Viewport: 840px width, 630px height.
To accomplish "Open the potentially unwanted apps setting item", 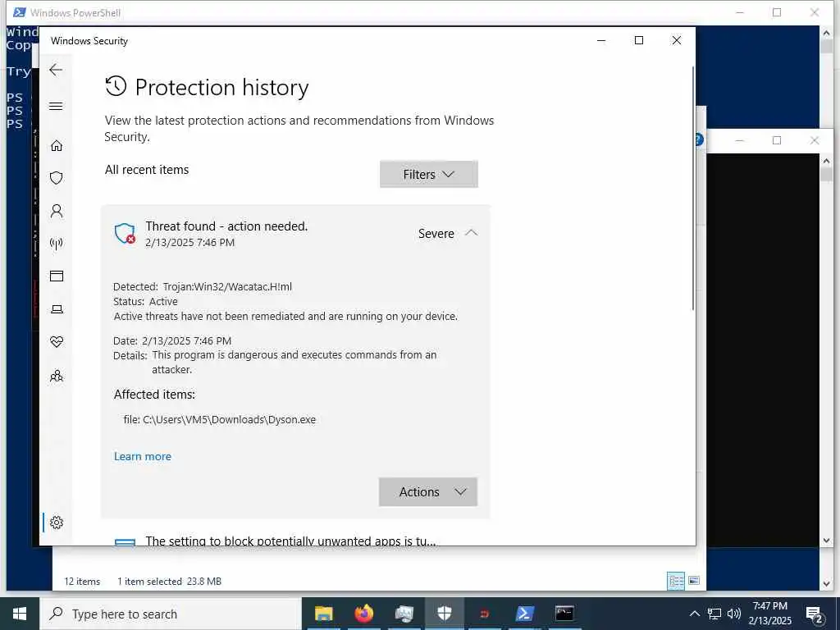I will coord(290,541).
